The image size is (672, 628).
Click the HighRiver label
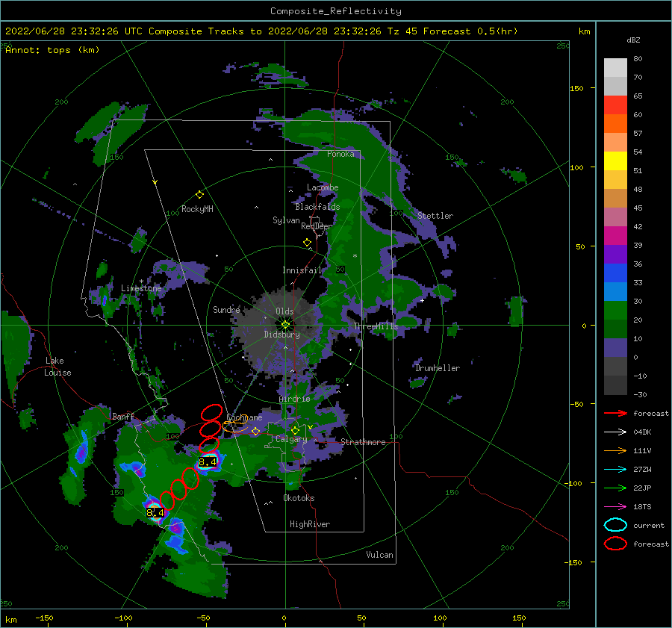point(310,524)
